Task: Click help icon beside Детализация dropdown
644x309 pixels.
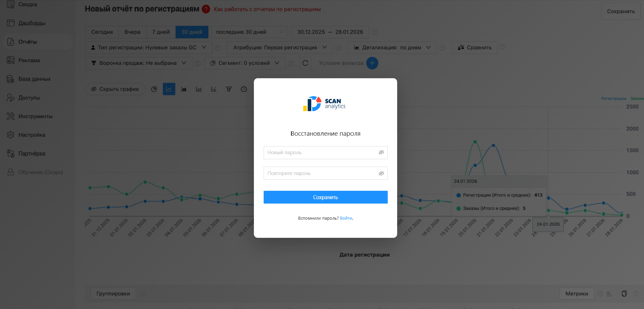Action: [442, 48]
